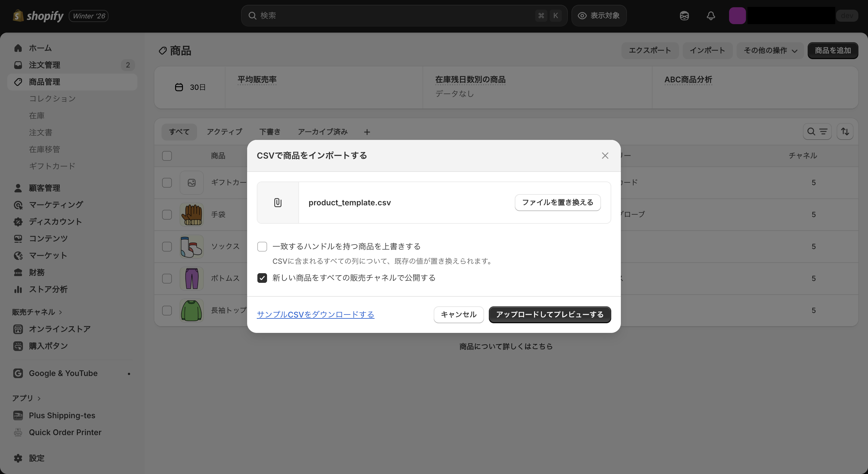Open the Shopify home icon in sidebar

point(18,48)
